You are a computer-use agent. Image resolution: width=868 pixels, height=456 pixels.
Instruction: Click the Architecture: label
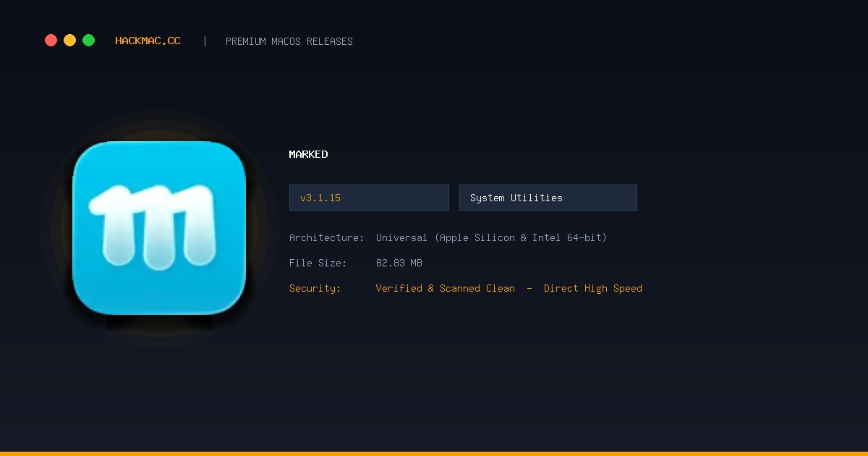coord(327,237)
